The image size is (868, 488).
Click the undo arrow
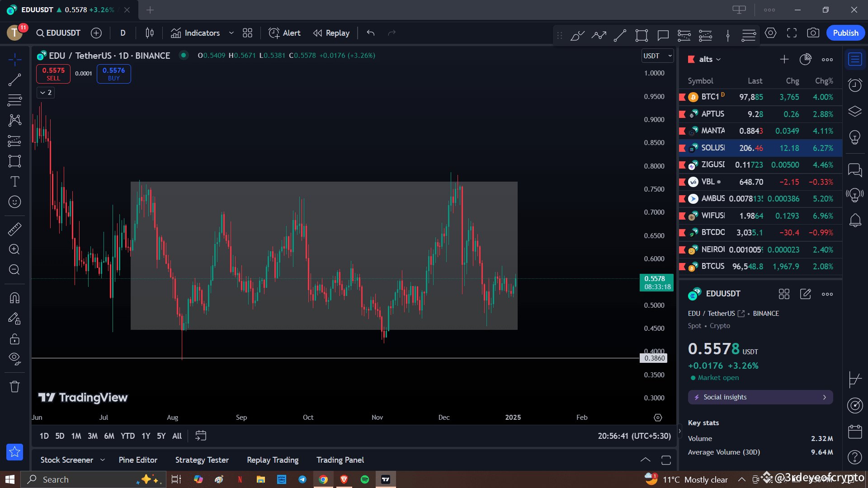[x=371, y=33]
